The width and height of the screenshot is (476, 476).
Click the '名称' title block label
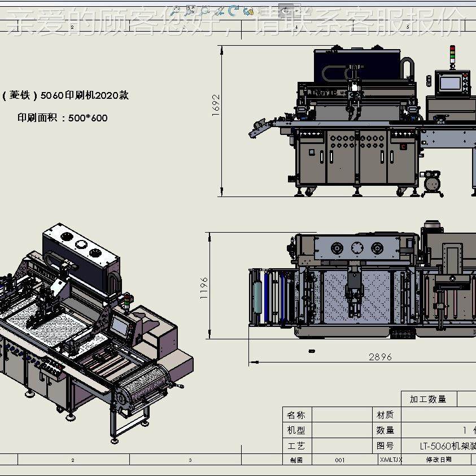(x=296, y=414)
